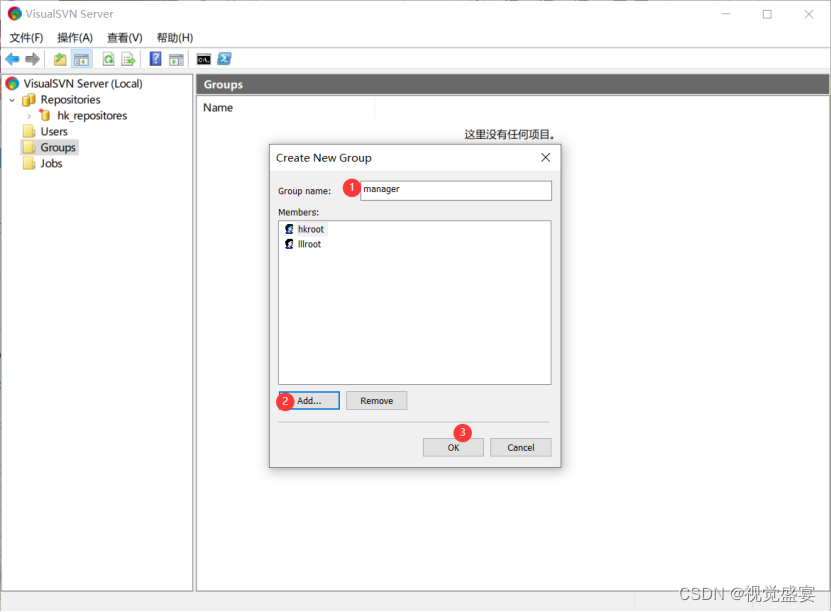The height and width of the screenshot is (612, 831).
Task: Select hk_repositores in the tree
Action: (92, 116)
